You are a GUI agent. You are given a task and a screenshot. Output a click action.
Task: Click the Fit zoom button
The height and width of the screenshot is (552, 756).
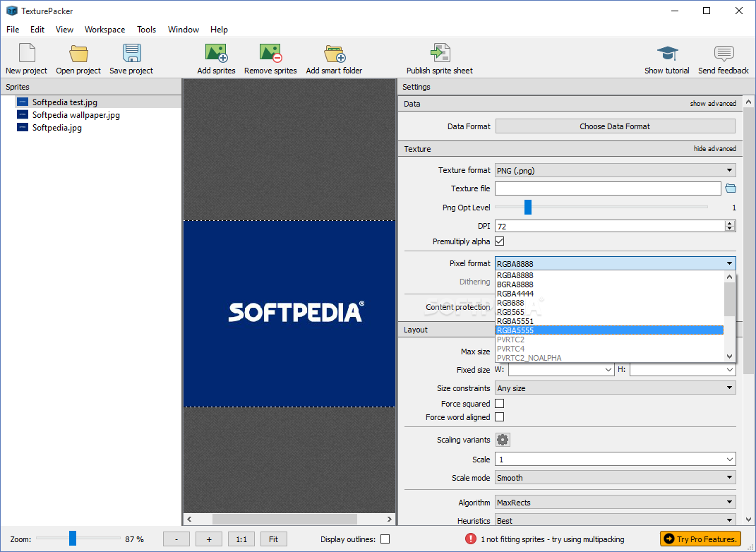click(x=273, y=539)
